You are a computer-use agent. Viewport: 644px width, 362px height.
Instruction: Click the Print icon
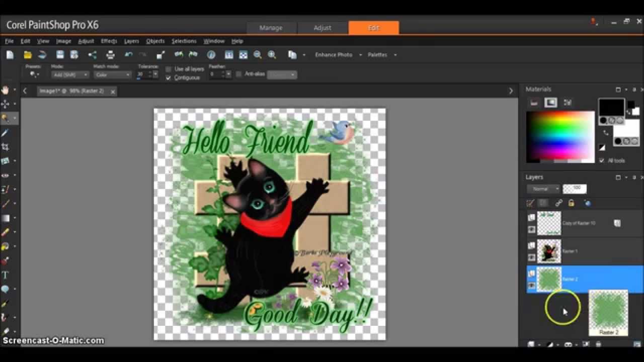(110, 55)
